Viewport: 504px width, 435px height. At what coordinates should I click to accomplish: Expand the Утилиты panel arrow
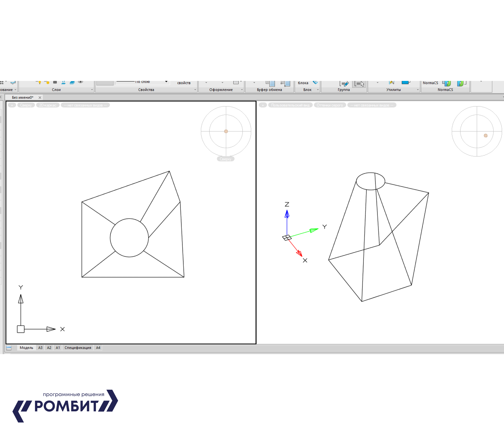point(418,90)
